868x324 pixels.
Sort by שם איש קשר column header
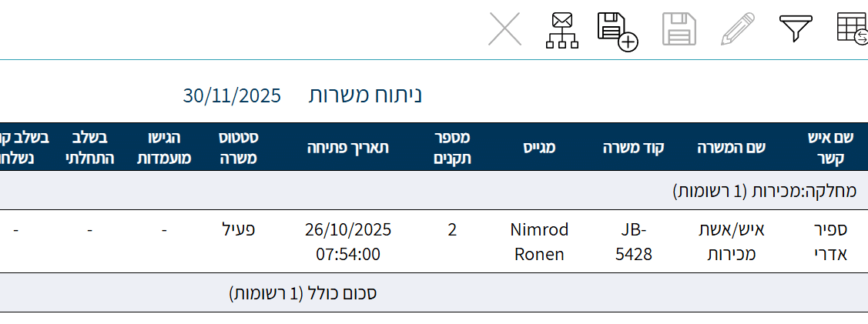[830, 147]
